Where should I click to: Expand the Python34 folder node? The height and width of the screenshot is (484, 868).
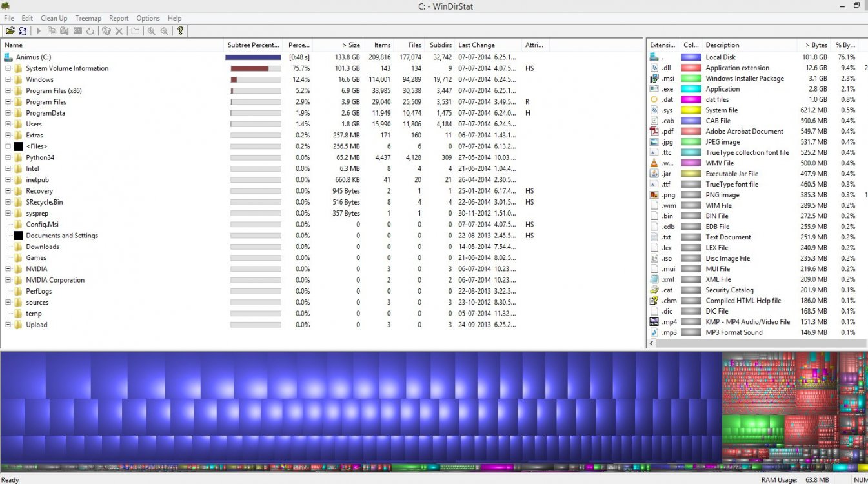(x=8, y=157)
